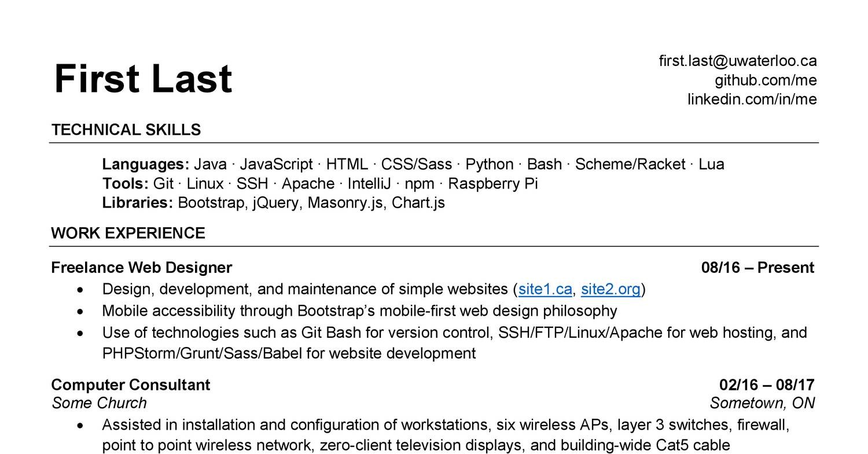Select the name heading First Last

point(142,78)
